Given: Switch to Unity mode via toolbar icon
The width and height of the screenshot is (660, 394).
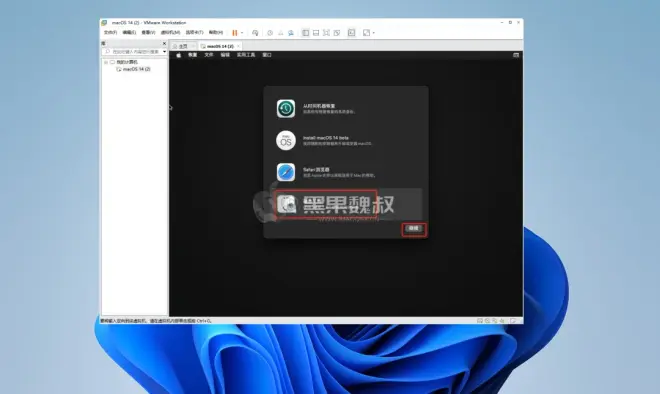Looking at the screenshot, I should (x=337, y=33).
